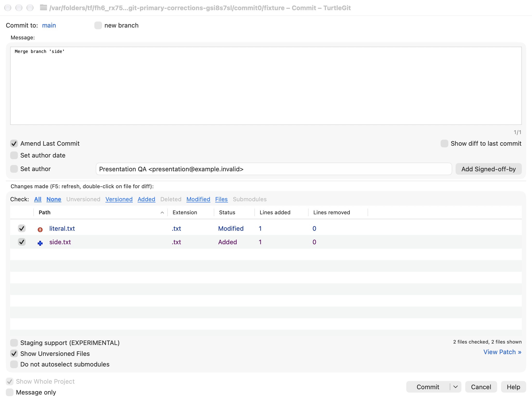Uncheck the side.txt file checkbox
Image resolution: width=532 pixels, height=402 pixels.
[x=22, y=242]
